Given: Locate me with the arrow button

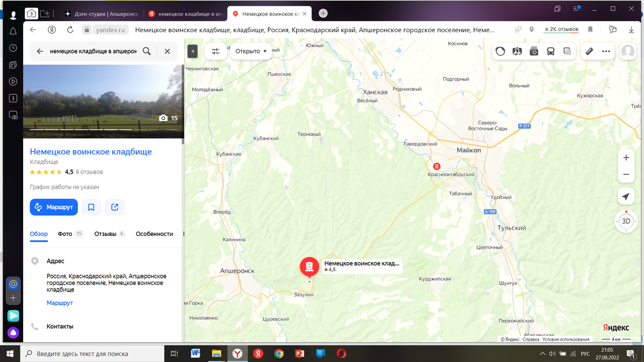Looking at the screenshot, I should coord(626,197).
